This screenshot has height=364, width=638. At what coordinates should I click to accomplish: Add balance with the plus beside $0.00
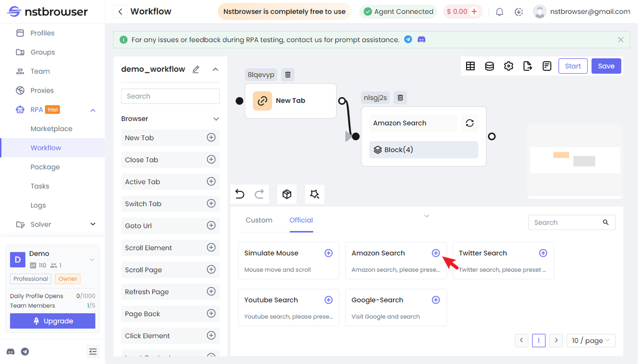coord(474,11)
